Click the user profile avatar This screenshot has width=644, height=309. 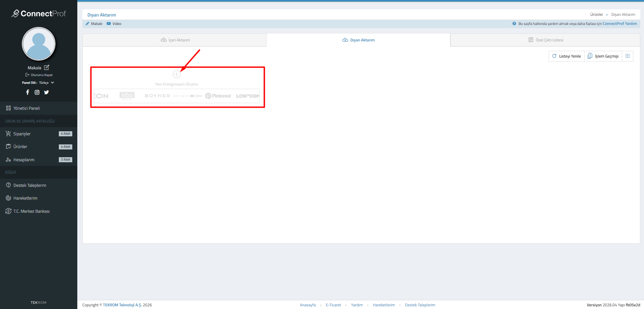(39, 44)
